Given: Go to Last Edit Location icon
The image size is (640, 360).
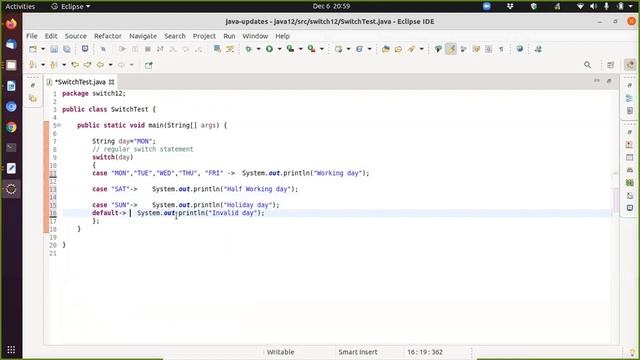Looking at the screenshot, I should 75,65.
